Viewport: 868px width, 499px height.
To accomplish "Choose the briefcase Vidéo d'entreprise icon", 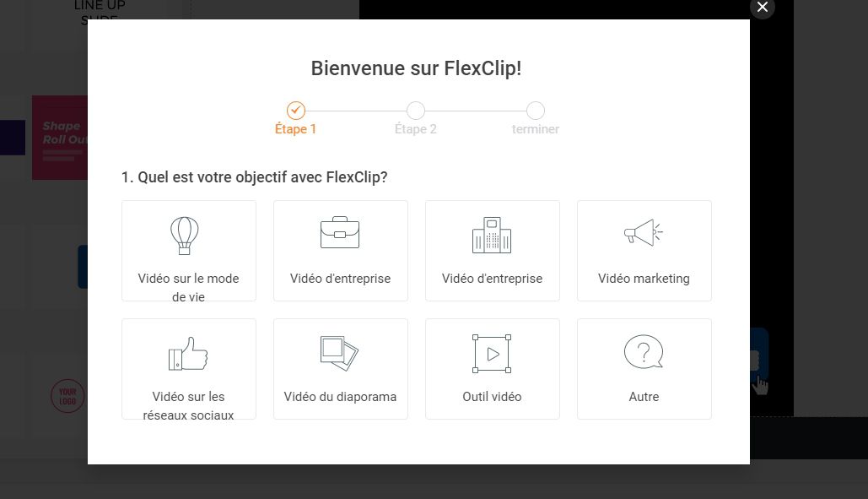I will coord(340,232).
